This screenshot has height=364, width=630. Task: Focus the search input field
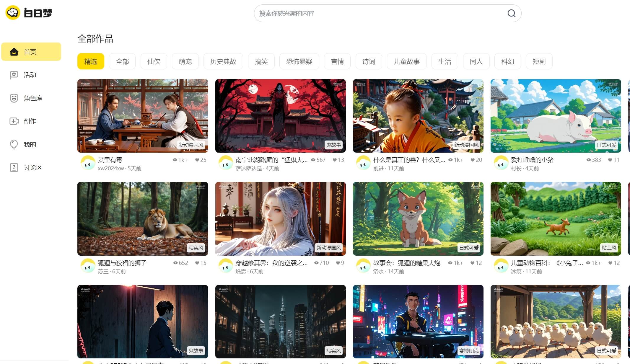(x=378, y=13)
